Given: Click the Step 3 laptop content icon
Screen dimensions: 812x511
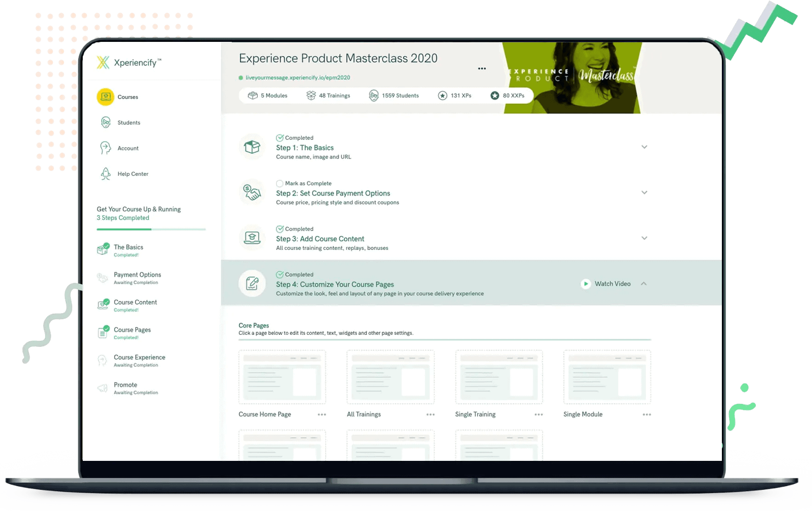Looking at the screenshot, I should click(x=252, y=238).
